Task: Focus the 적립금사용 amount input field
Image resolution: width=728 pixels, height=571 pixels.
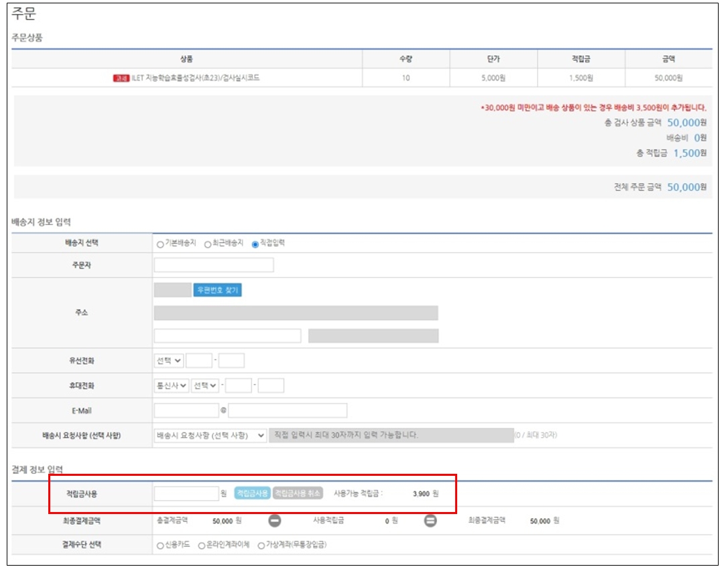Action: pos(186,493)
